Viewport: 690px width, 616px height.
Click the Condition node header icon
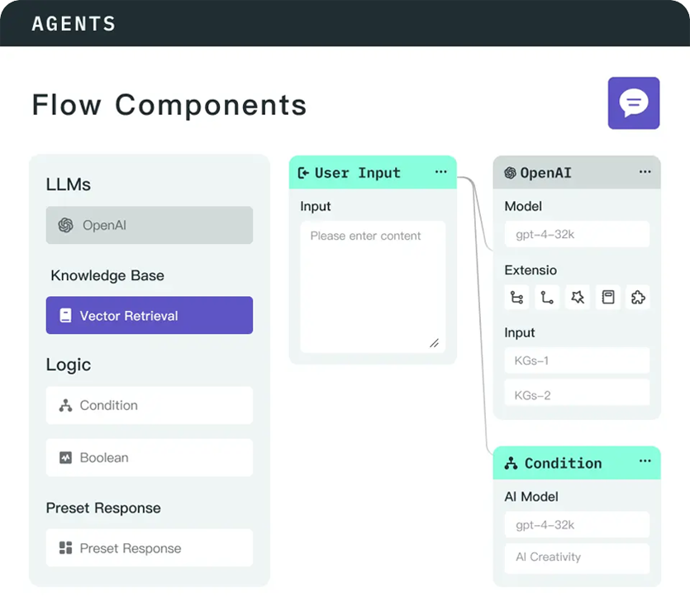pos(511,463)
